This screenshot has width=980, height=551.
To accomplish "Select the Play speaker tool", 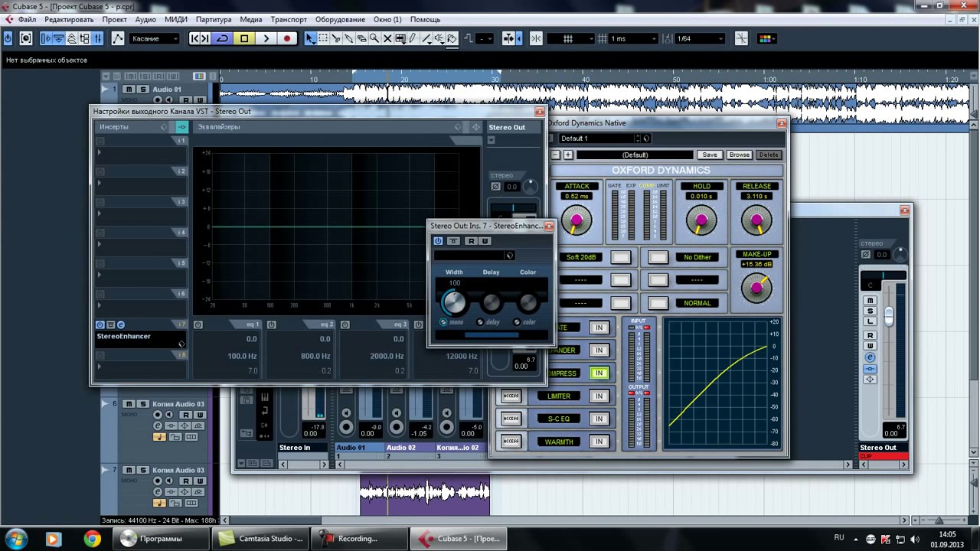I will coord(439,38).
